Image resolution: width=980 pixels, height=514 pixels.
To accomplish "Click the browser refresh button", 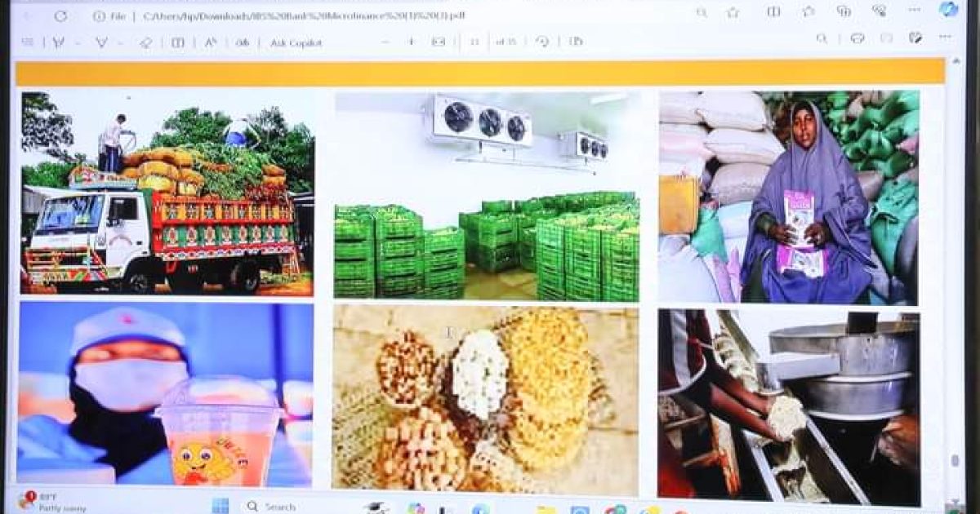I will tap(60, 16).
